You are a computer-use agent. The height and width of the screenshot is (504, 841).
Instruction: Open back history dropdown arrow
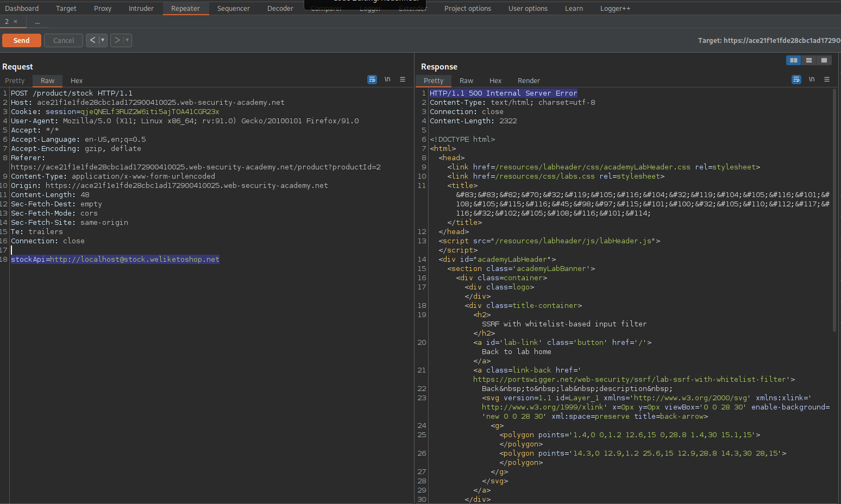103,40
